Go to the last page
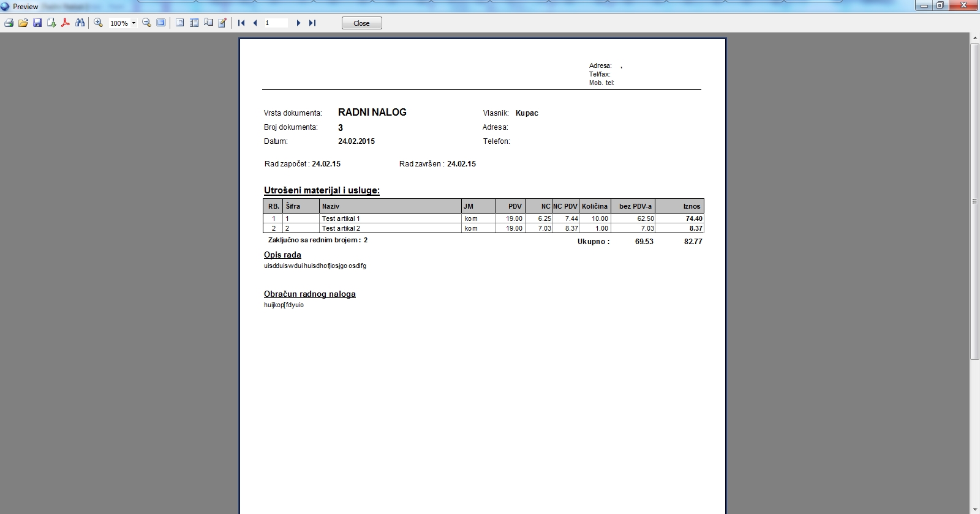 pyautogui.click(x=312, y=23)
